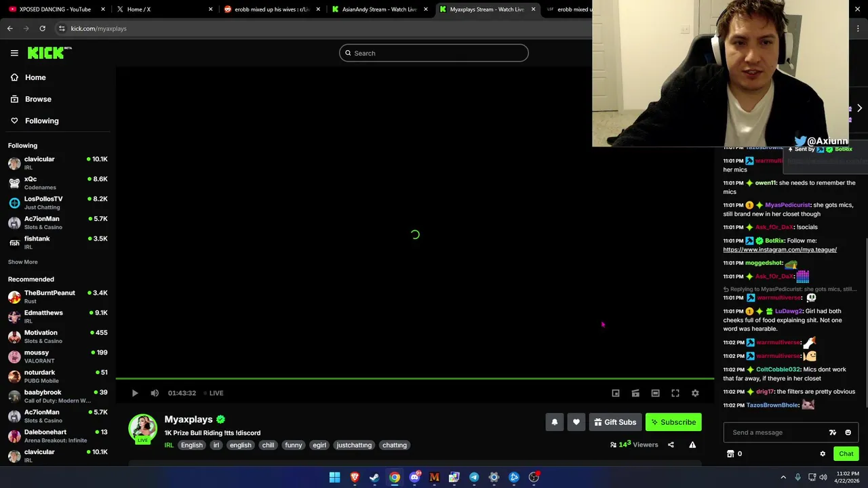Go back with browser back arrow
The width and height of the screenshot is (868, 488).
point(10,28)
